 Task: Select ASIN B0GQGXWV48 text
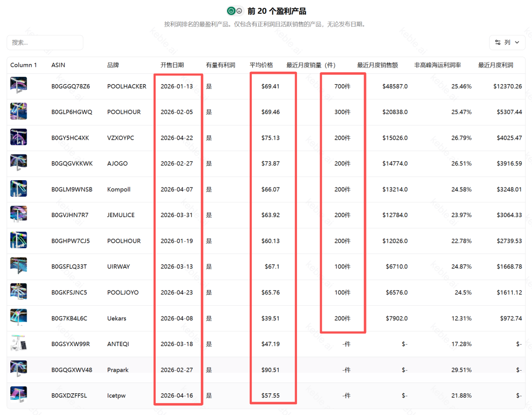click(x=71, y=370)
